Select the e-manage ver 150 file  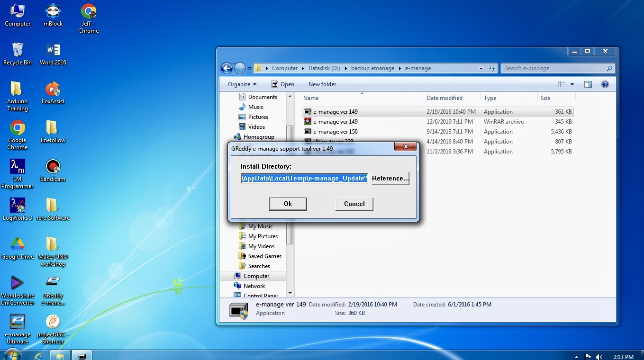(437, 132)
